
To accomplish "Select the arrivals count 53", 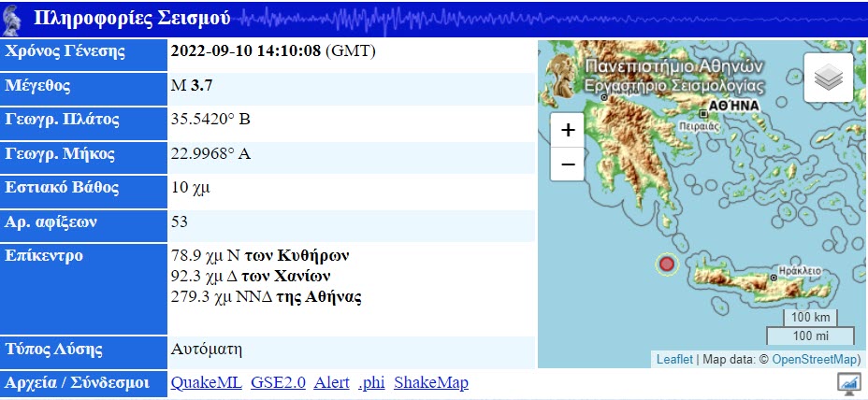I will [x=180, y=221].
